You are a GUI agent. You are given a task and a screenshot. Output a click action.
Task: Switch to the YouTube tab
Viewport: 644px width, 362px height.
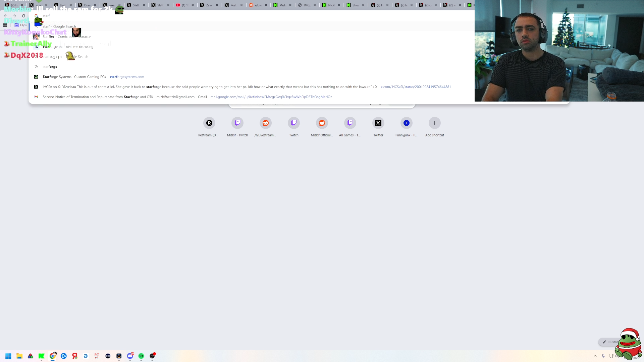pyautogui.click(x=183, y=5)
